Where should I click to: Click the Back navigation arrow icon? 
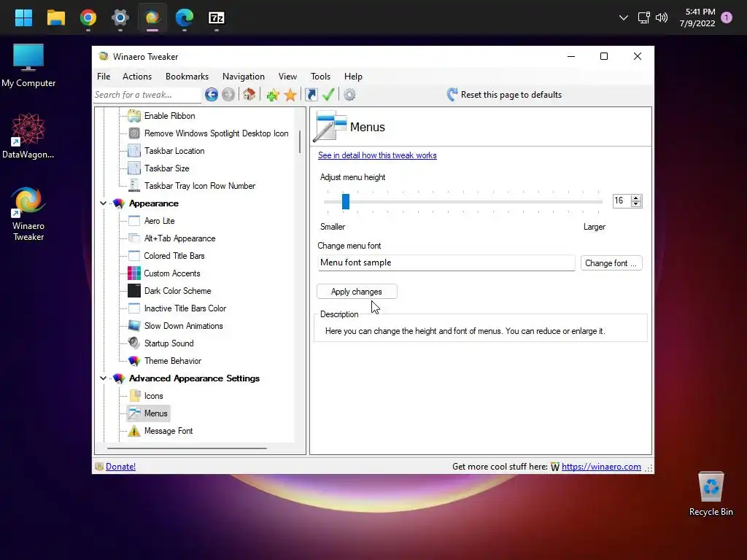212,95
